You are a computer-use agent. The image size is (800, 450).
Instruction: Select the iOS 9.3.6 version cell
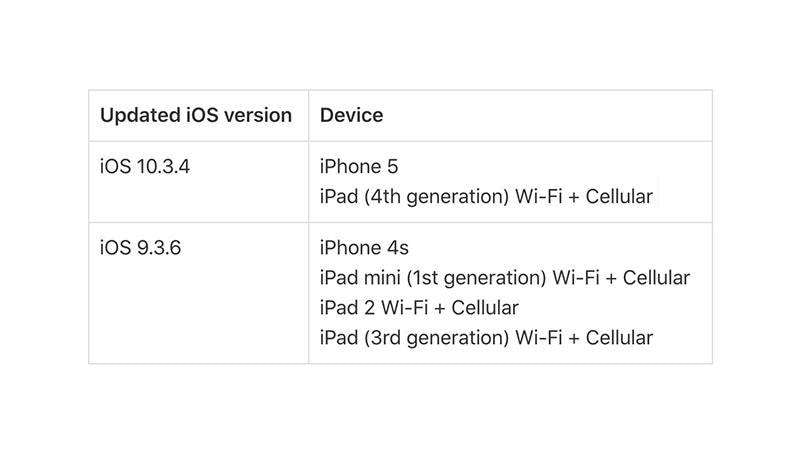click(x=140, y=247)
